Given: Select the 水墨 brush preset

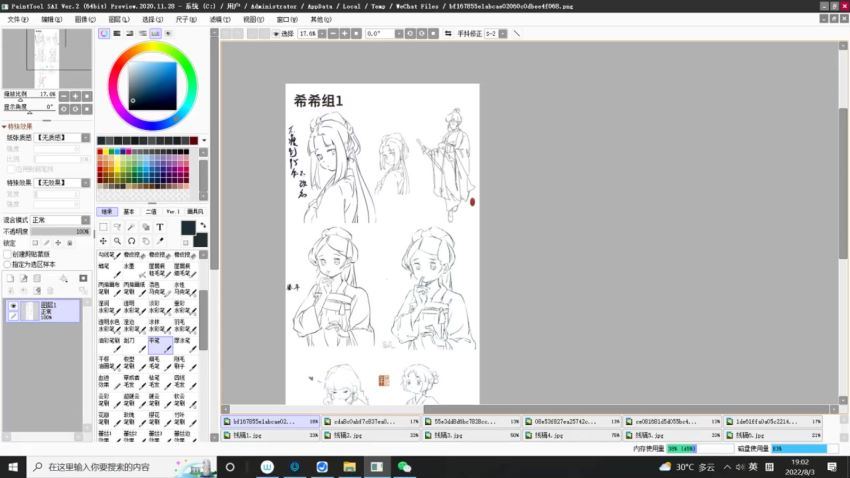Looking at the screenshot, I should (x=135, y=270).
